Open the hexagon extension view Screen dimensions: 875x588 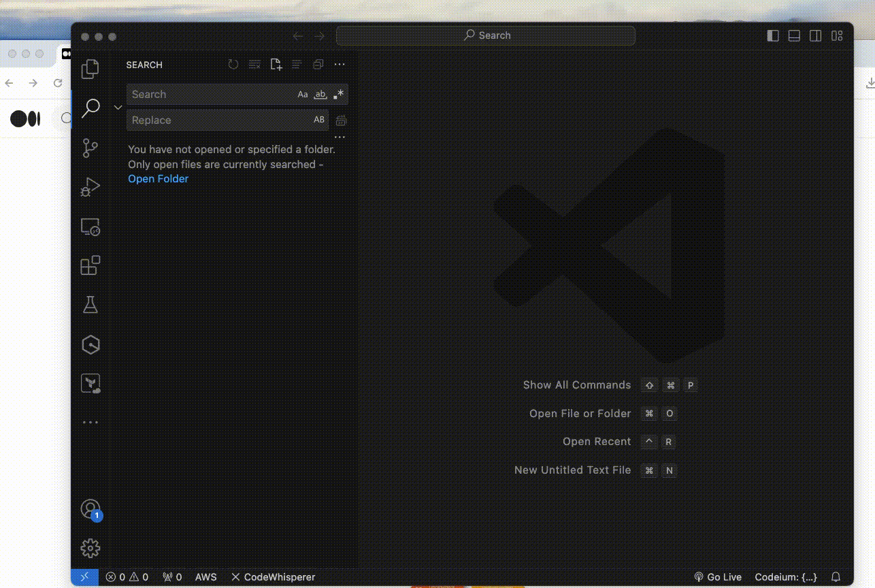(90, 345)
